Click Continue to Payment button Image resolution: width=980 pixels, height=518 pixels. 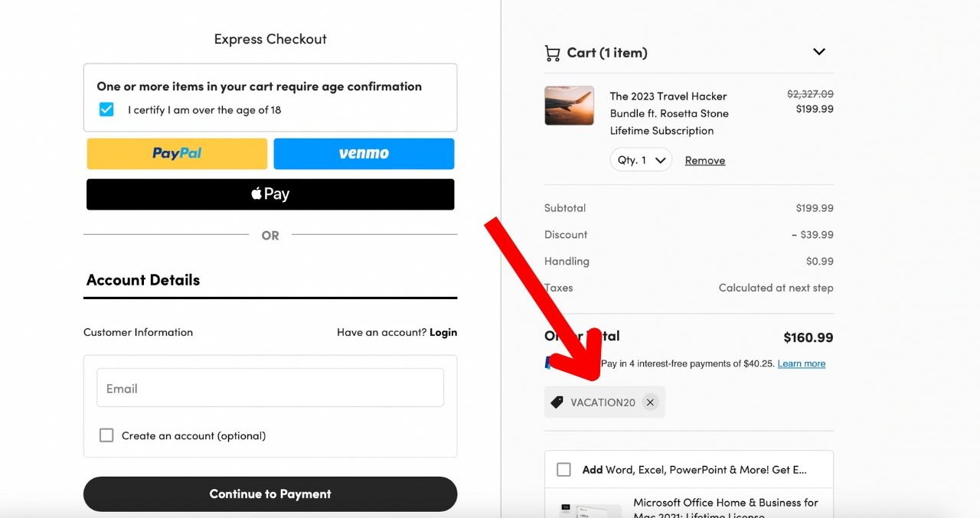[270, 494]
